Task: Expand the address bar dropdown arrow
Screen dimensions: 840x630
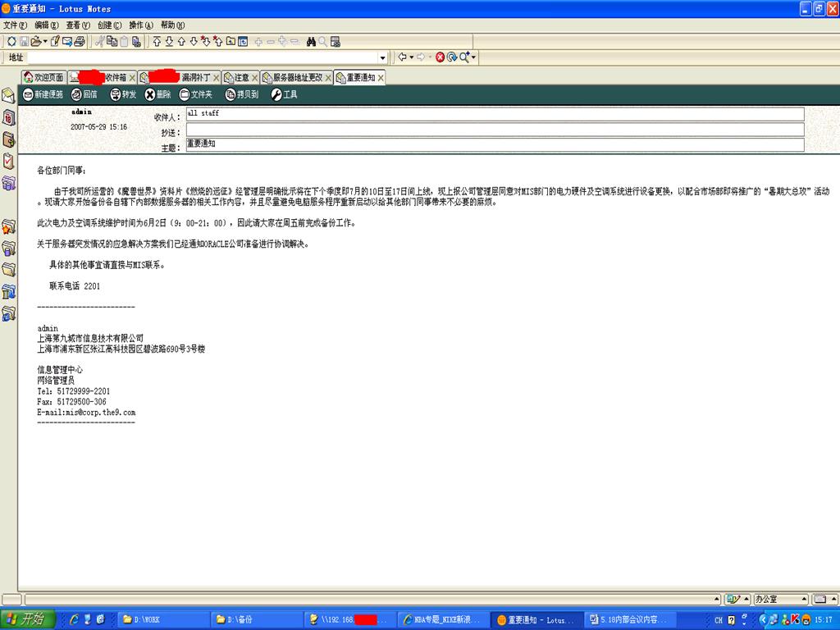Action: click(x=382, y=58)
